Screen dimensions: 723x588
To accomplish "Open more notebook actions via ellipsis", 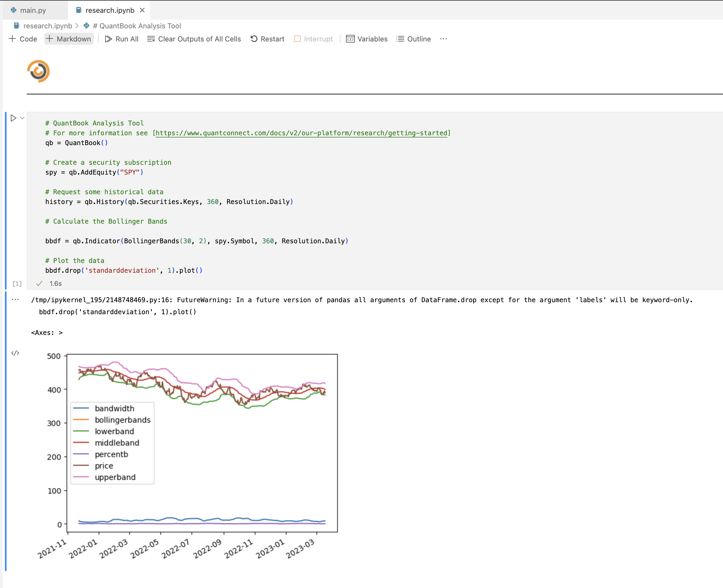I will click(x=444, y=39).
